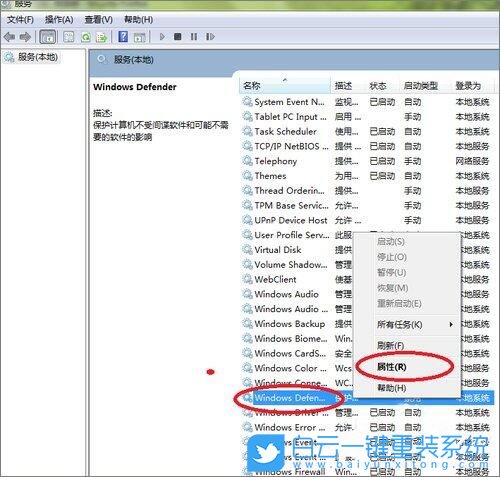The height and width of the screenshot is (477, 500).
Task: Select the TPM Base Servic... service
Action: (367, 206)
